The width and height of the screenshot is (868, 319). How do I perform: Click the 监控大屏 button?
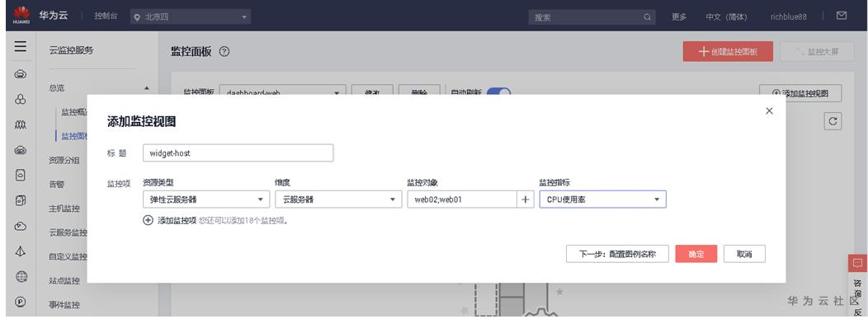(817, 51)
